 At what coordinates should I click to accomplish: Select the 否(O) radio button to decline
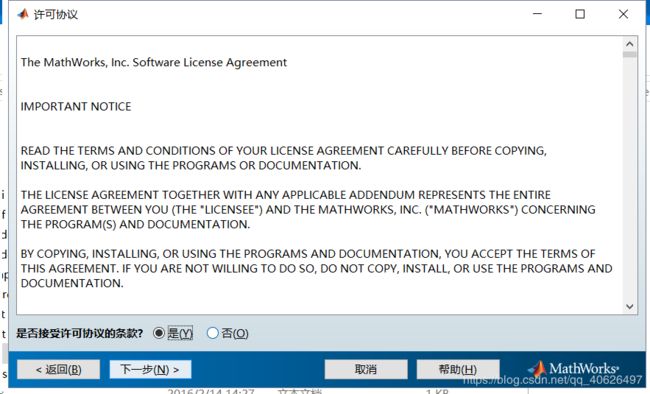click(212, 333)
